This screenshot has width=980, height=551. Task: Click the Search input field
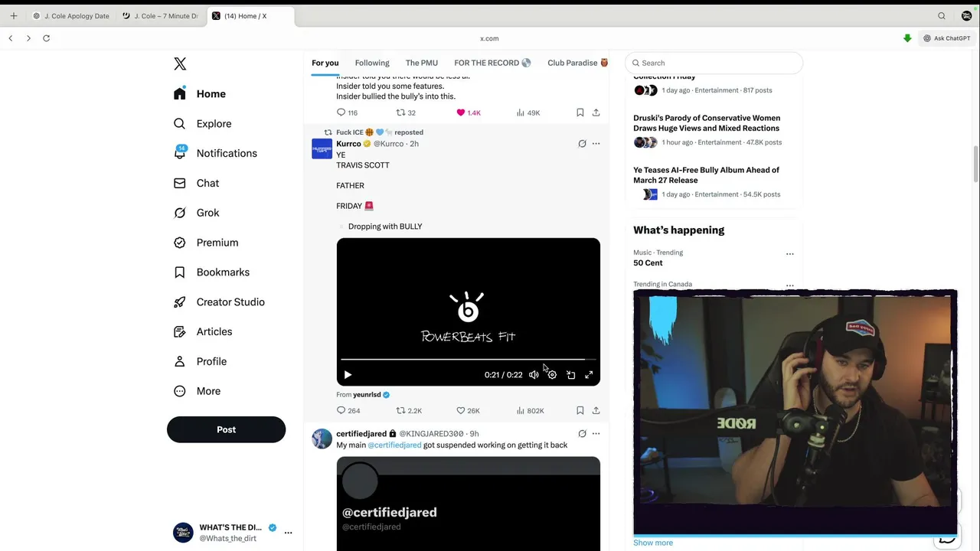(714, 63)
